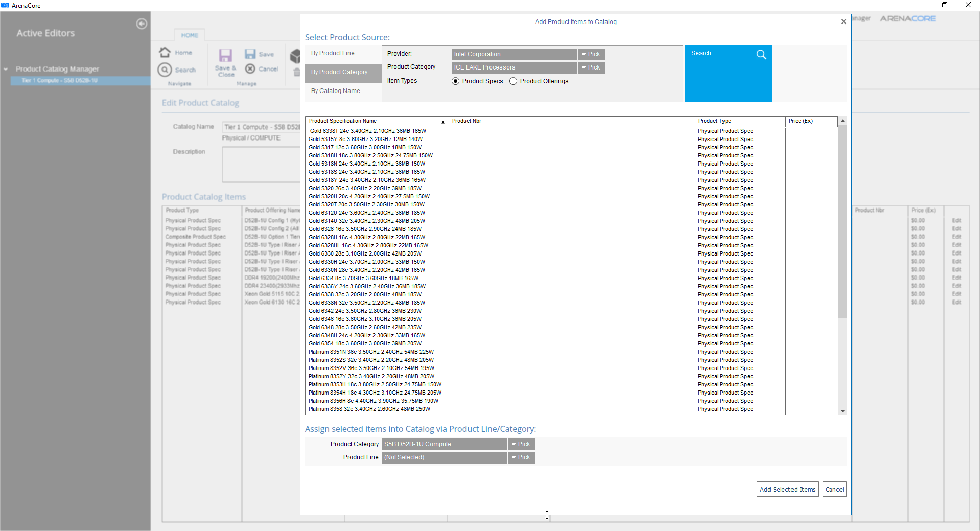980x531 pixels.
Task: Click the Cancel icon in the Manage group
Action: coord(250,68)
